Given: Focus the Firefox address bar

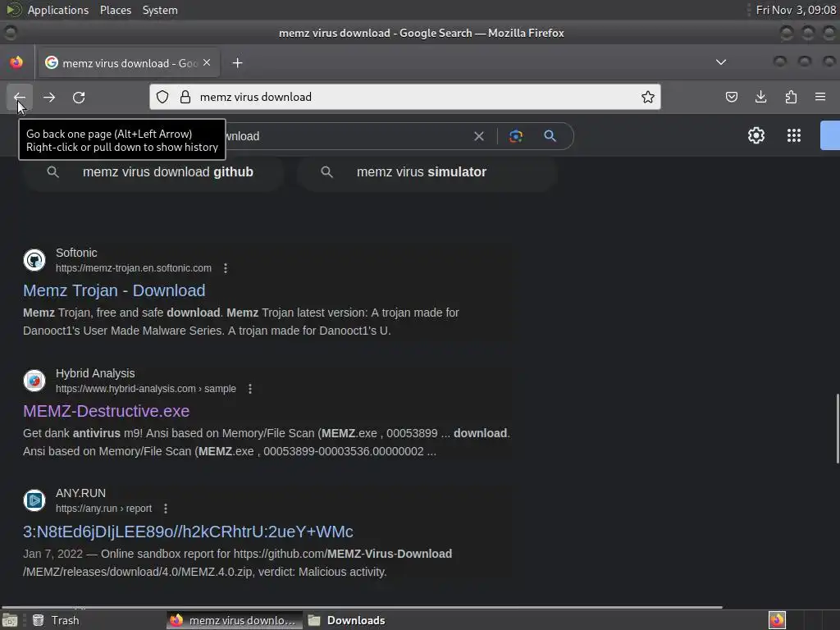Looking at the screenshot, I should [x=405, y=97].
